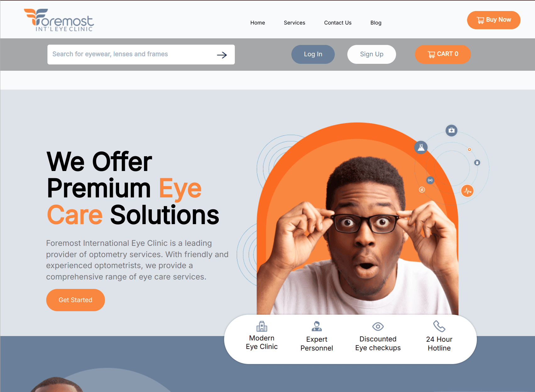This screenshot has width=535, height=392.
Task: Open the CART 0 button
Action: (x=443, y=54)
